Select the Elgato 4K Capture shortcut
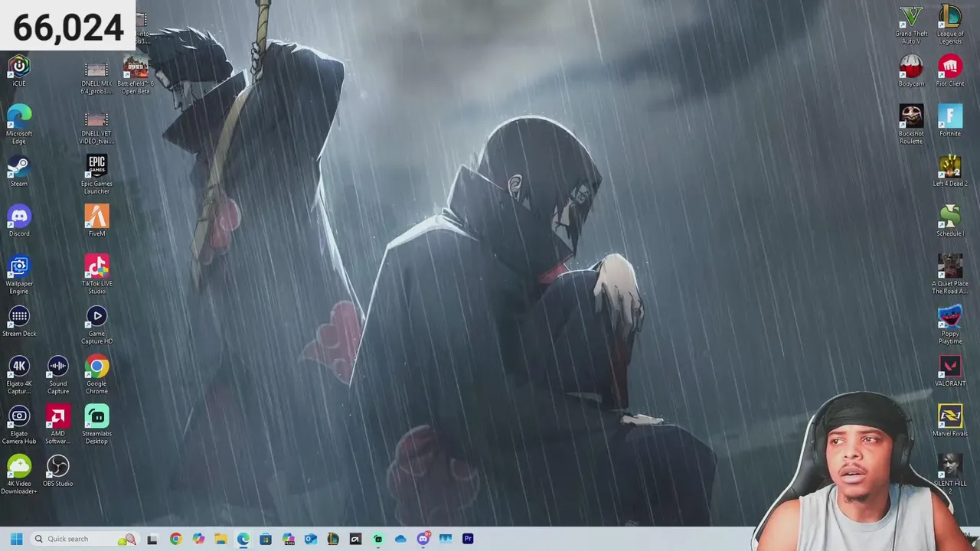The image size is (980, 551). [x=19, y=375]
